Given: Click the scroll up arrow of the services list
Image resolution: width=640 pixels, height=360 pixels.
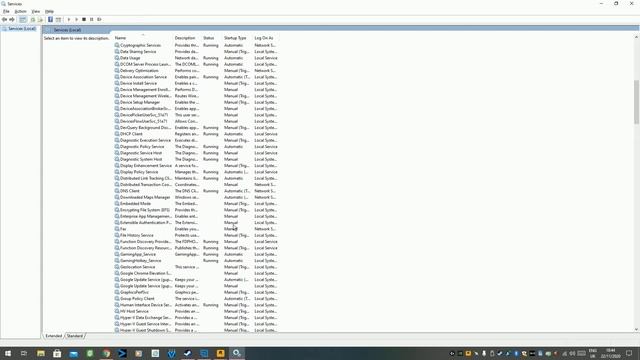Looking at the screenshot, I should (636, 38).
